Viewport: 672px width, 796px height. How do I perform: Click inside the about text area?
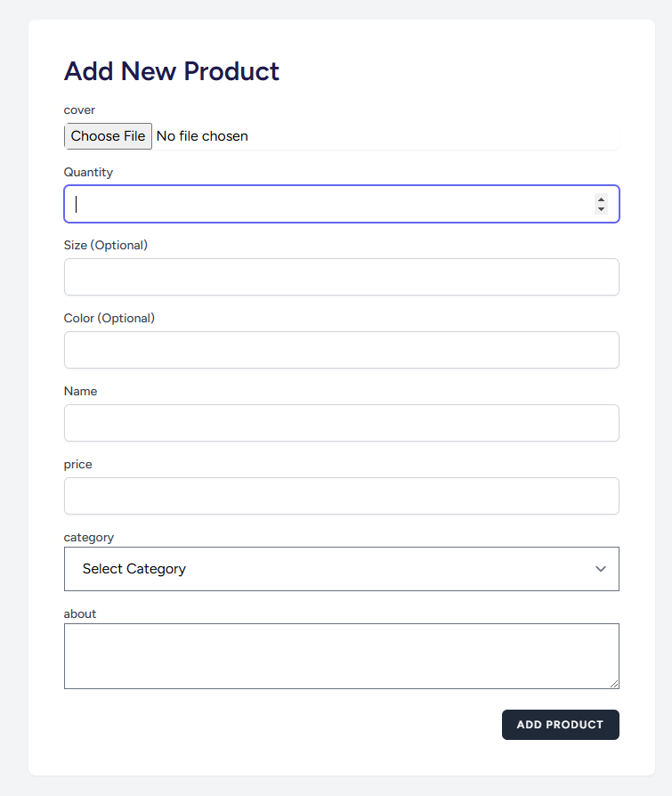(x=341, y=655)
